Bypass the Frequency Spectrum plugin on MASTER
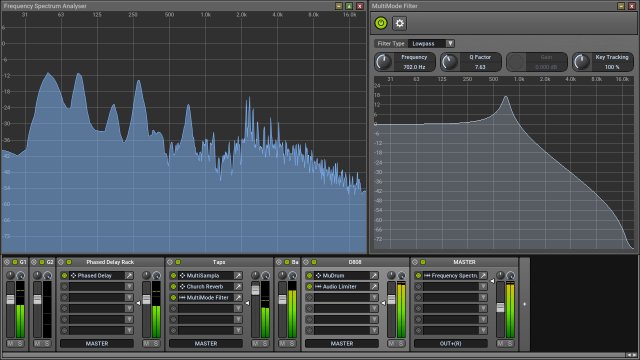The image size is (640, 360). 418,276
